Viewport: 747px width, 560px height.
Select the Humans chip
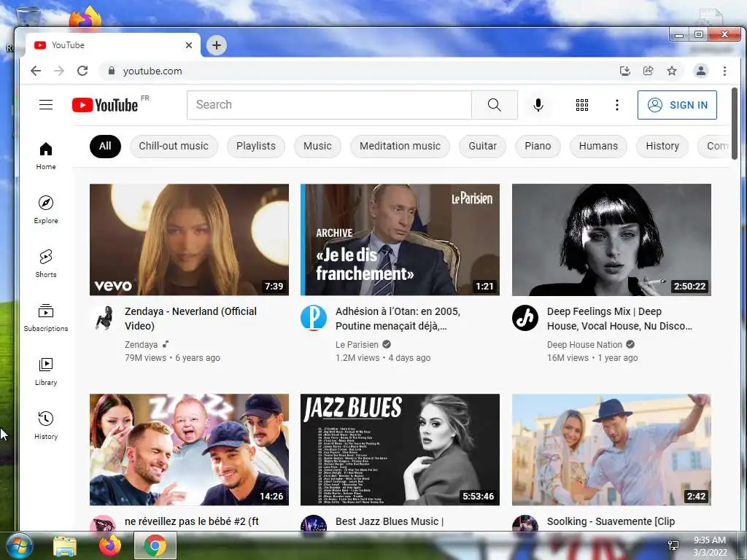click(598, 146)
